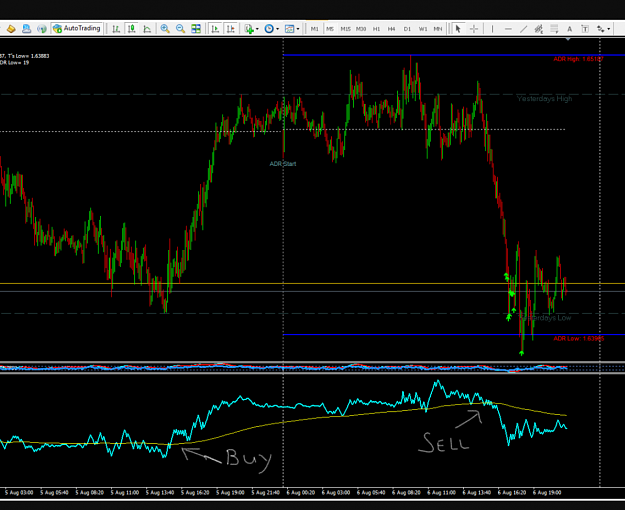
Task: Select the trendline drawing tool
Action: tap(523, 29)
